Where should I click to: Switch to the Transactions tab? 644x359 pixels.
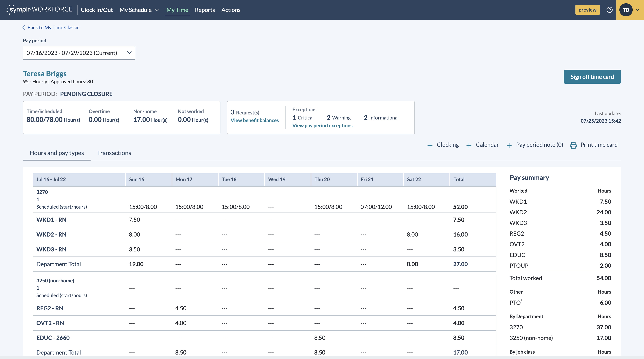click(x=114, y=153)
